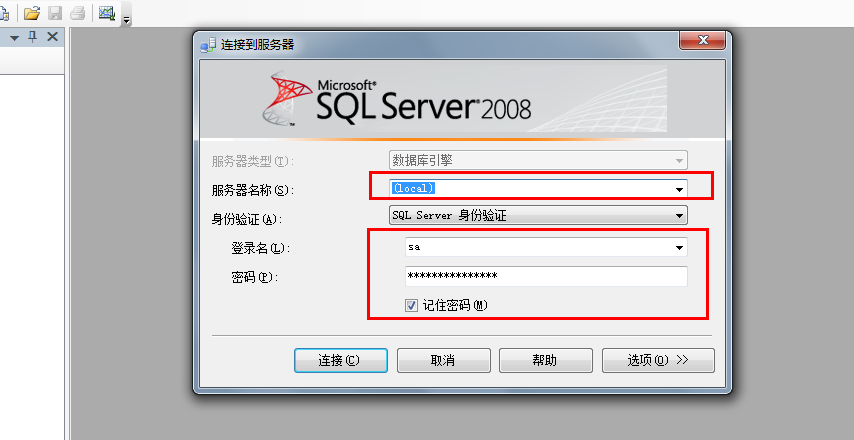
Task: Click the 密码(P) label
Action: [254, 277]
